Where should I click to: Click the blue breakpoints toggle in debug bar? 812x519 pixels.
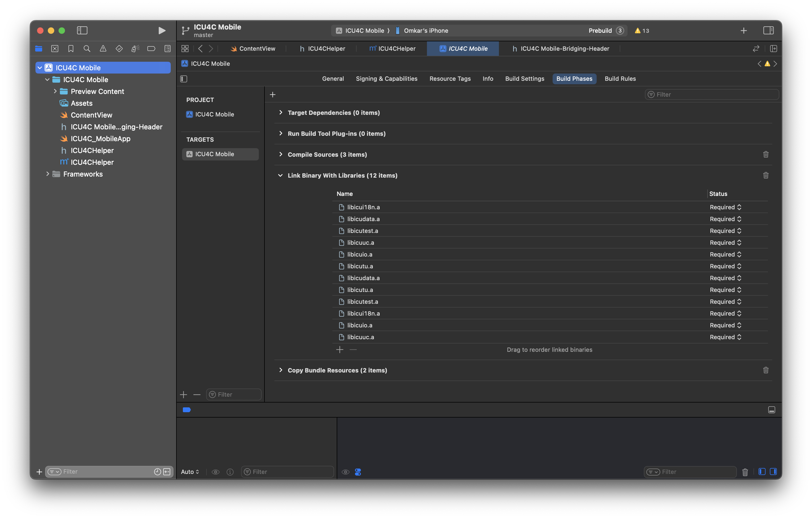186,410
